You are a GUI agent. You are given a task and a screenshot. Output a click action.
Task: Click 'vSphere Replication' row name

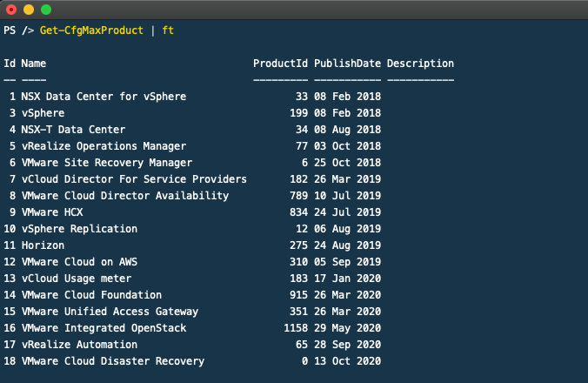tap(79, 228)
